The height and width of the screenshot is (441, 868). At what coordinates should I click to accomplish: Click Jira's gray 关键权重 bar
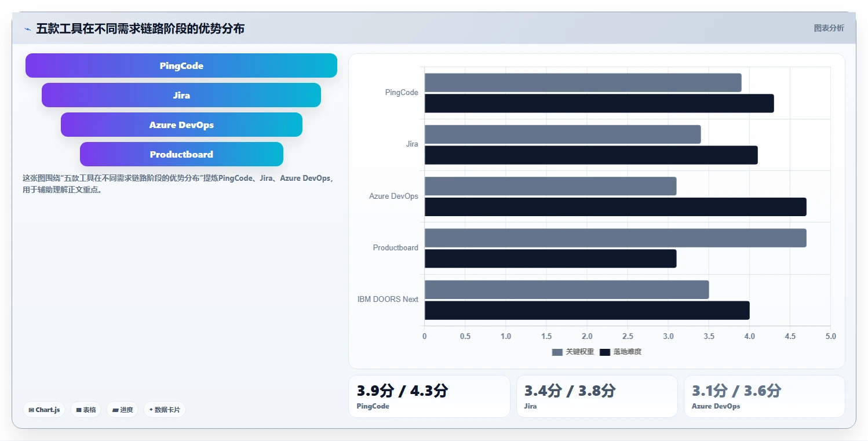(563, 134)
